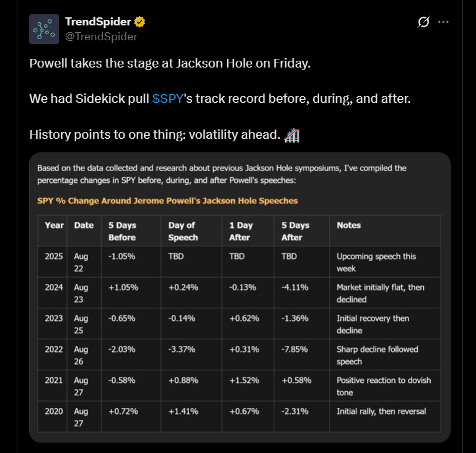This screenshot has height=453, width=476.
Task: Open the Grok explain-post icon
Action: point(423,22)
